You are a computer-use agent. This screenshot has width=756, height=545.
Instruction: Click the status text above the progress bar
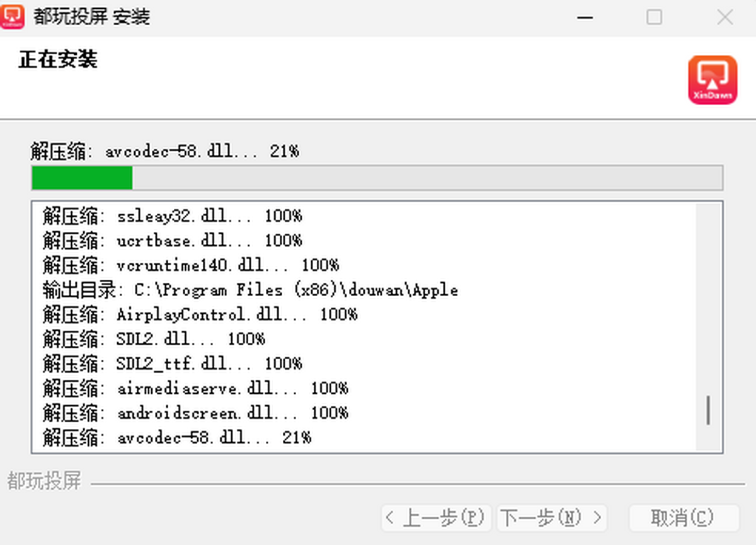(x=164, y=151)
